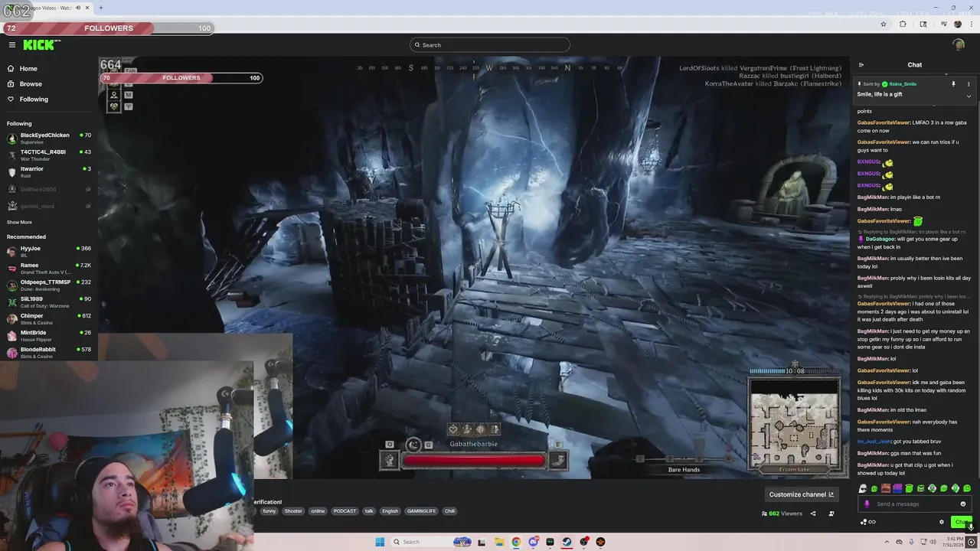980x551 pixels.
Task: Open the clock showing 3:42 PM
Action: coord(953,542)
